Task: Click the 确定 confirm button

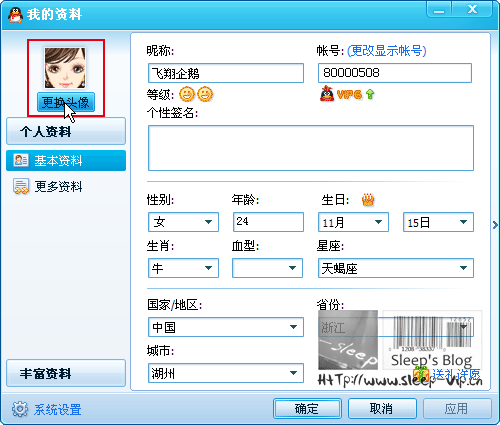Action: click(307, 408)
